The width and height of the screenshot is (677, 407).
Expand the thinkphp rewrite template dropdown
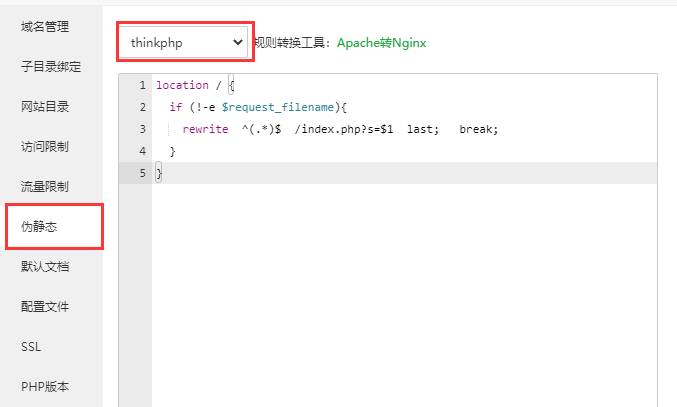click(x=185, y=42)
